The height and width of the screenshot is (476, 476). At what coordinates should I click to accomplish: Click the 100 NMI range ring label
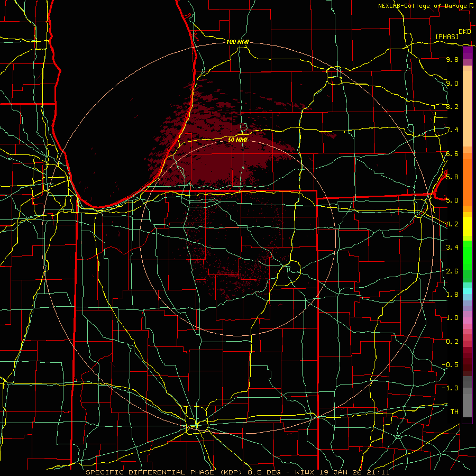[x=237, y=42]
